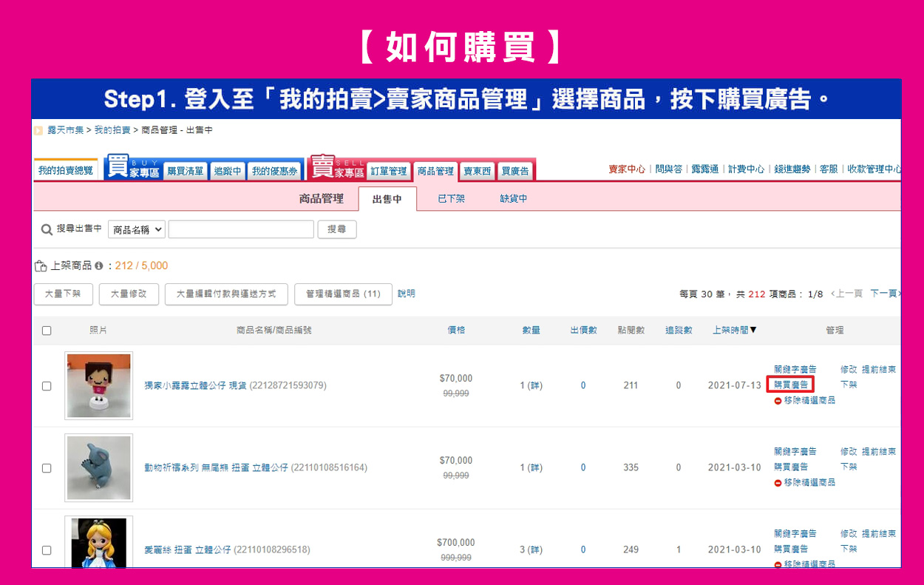Viewport: 924px width, 585px height.
Task: Click the red remove icon in first row
Action: [778, 401]
